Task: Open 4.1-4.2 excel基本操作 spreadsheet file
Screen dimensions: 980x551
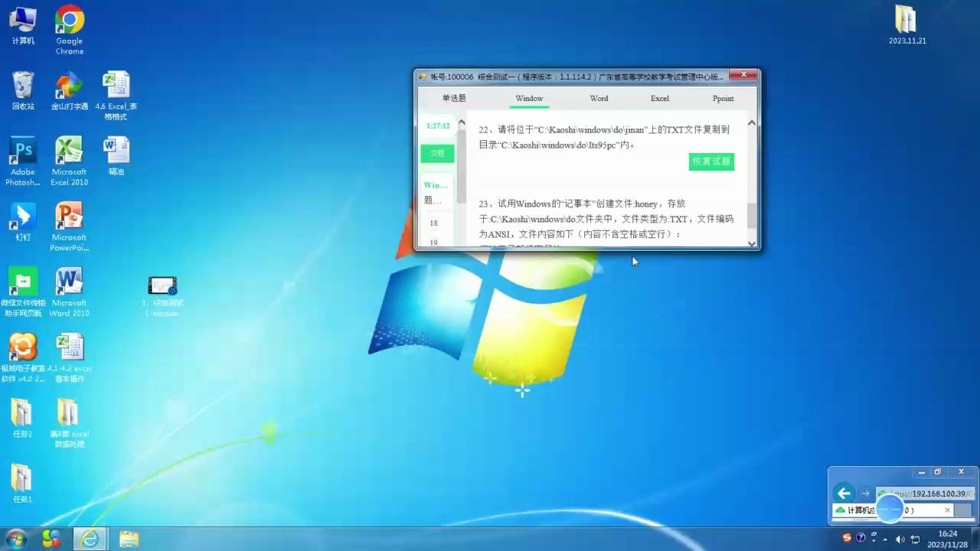Action: point(69,358)
